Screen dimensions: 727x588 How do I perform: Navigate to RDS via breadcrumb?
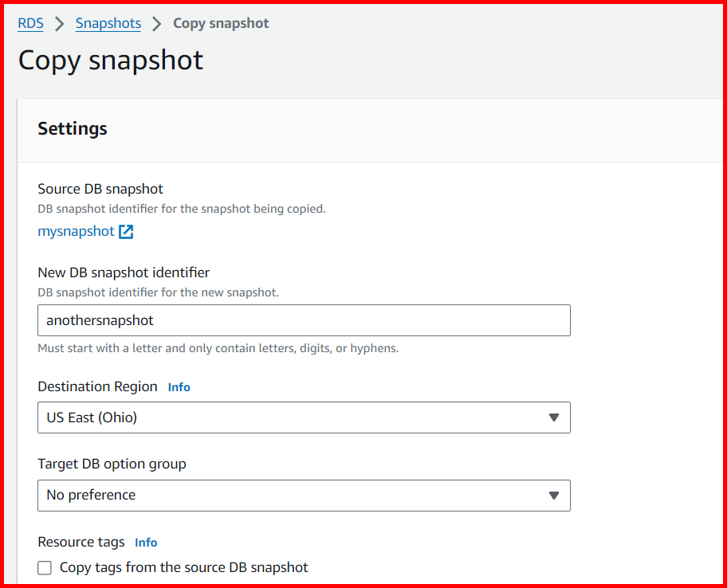click(x=30, y=23)
